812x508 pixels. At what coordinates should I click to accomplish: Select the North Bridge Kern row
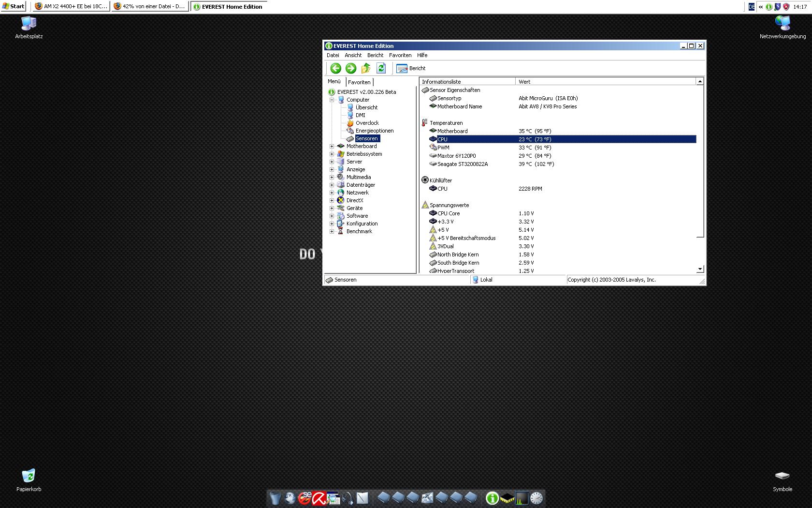(x=562, y=254)
